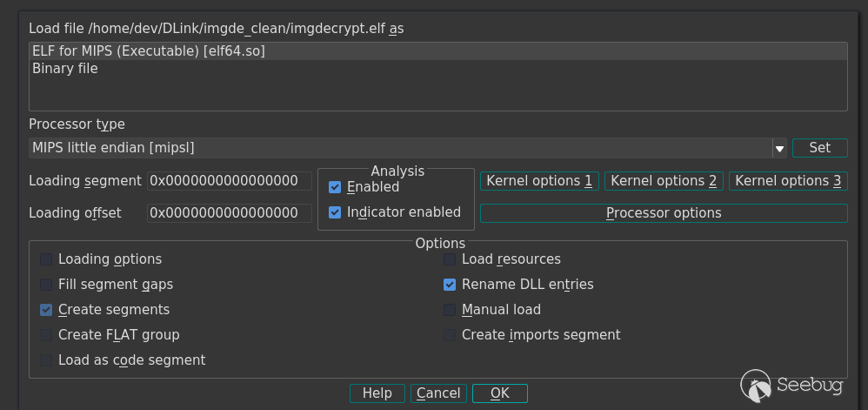Open Kernel options 3
The width and height of the screenshot is (868, 410).
tap(788, 181)
